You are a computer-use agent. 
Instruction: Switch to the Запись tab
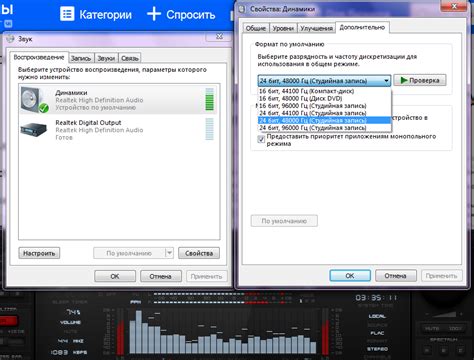(81, 58)
